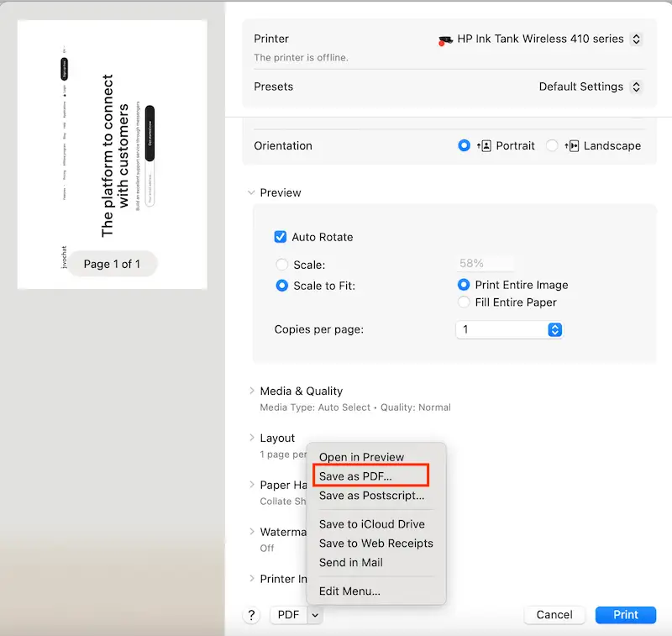
Task: Click the PDF dropdown arrow button
Action: click(x=314, y=615)
